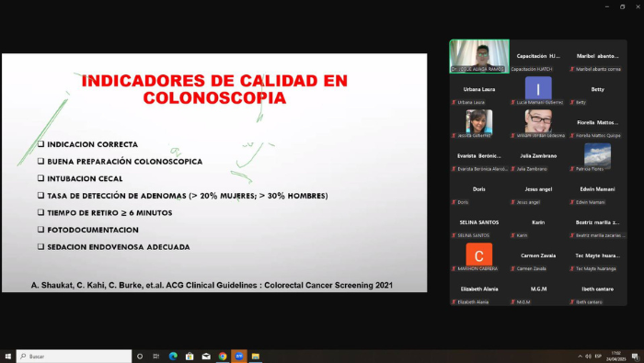The image size is (644, 363).
Task: Click the Cortana circle icon in taskbar
Action: 140,356
